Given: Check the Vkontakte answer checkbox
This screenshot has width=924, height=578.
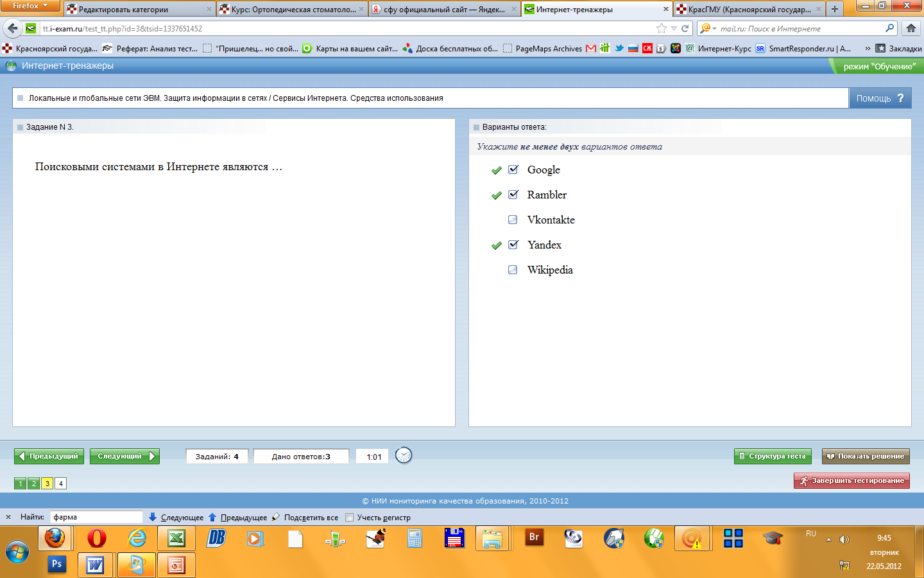Looking at the screenshot, I should [513, 220].
